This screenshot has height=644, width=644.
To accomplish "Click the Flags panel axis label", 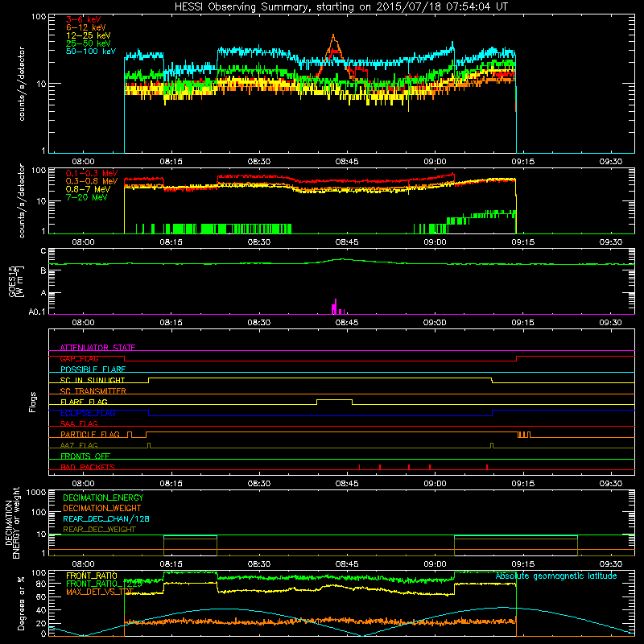I will tap(33, 402).
